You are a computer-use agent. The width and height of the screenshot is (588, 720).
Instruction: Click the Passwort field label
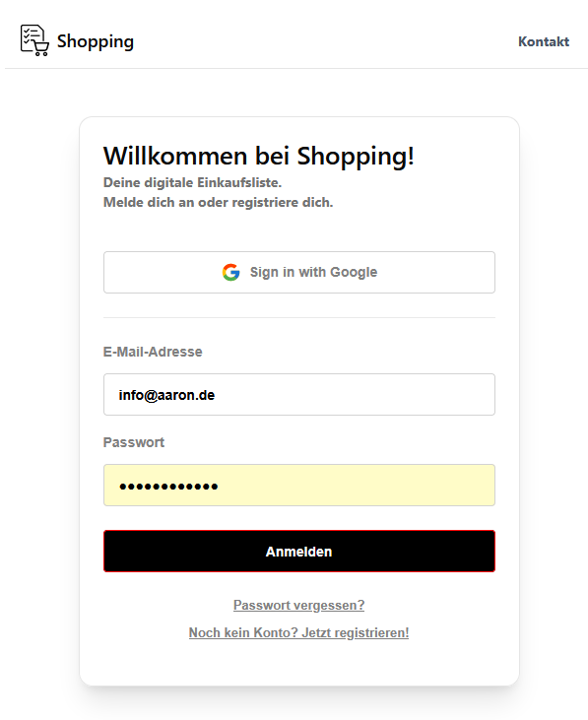point(134,442)
